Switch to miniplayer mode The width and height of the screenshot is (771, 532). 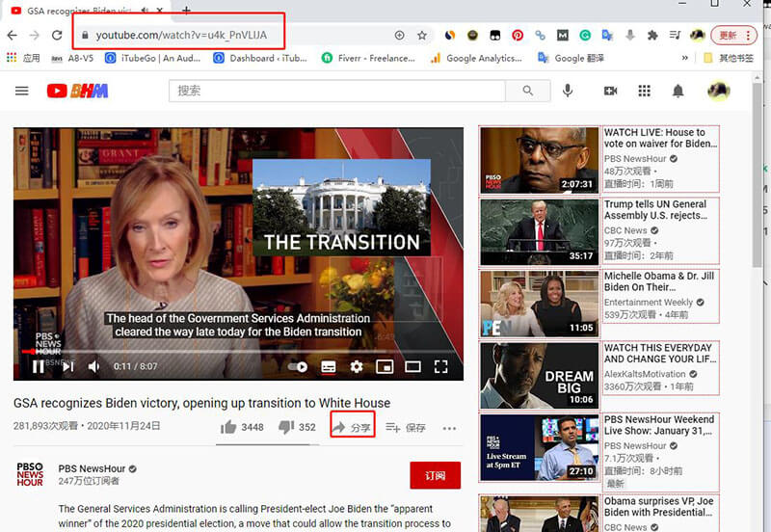pos(385,367)
